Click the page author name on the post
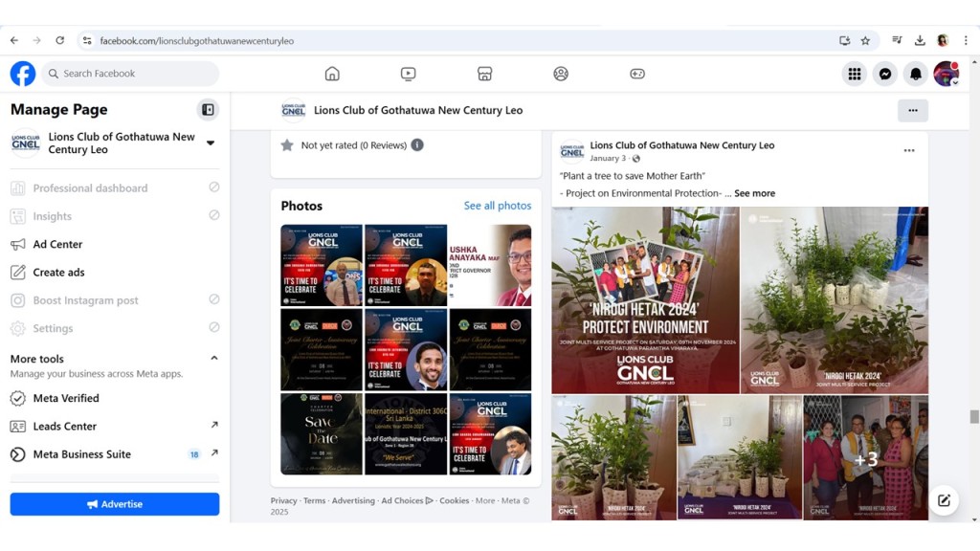This screenshot has height=551, width=980. coord(681,145)
